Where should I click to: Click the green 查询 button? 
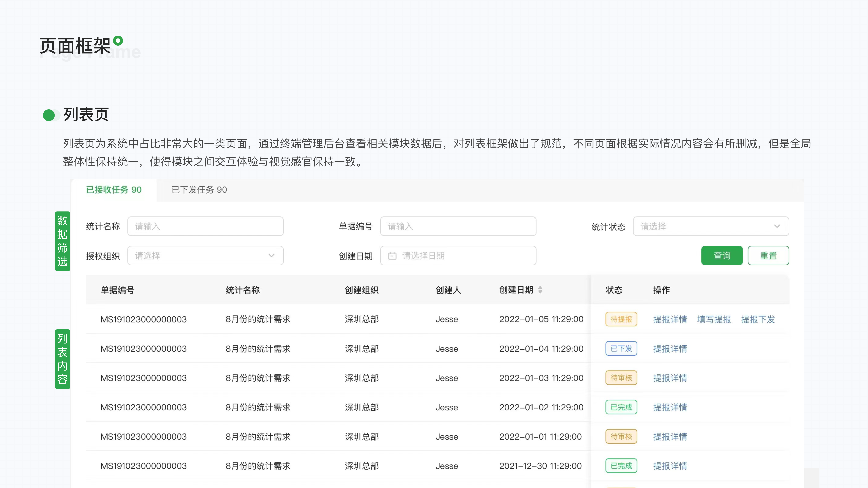(x=722, y=256)
